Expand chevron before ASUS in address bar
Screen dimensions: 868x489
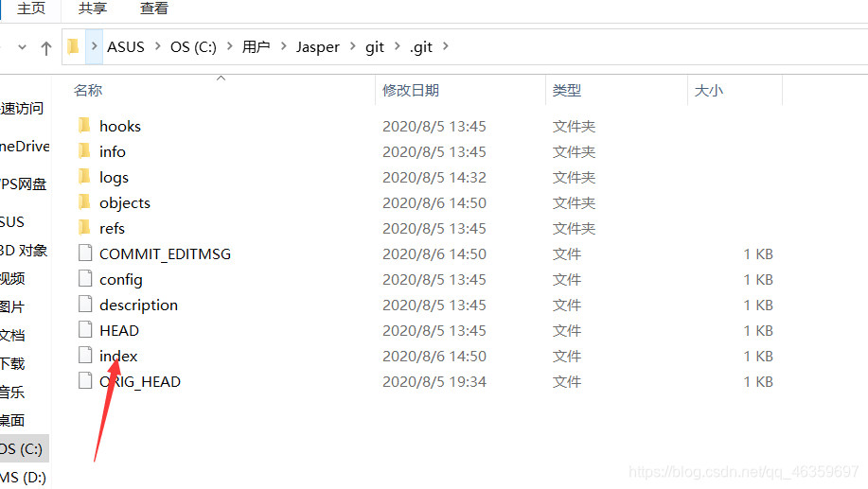coord(94,46)
